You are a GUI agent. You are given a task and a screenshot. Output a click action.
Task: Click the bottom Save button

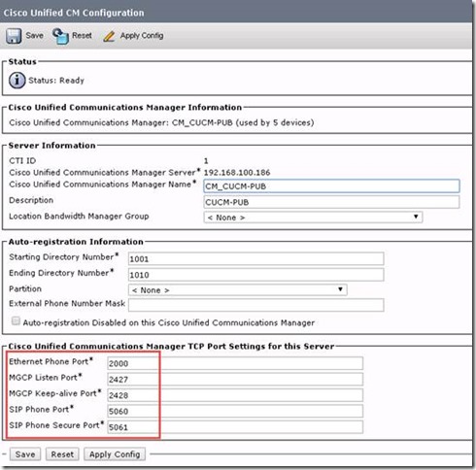[x=25, y=454]
